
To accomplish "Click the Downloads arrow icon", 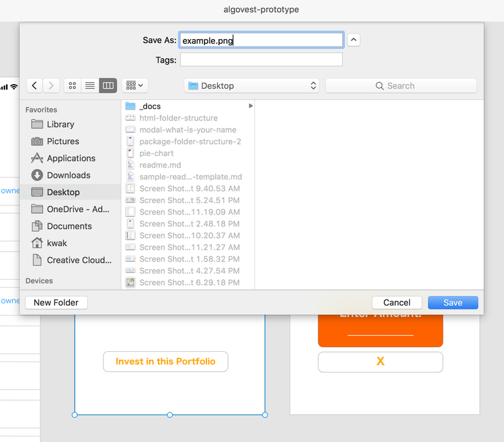I will click(x=37, y=175).
